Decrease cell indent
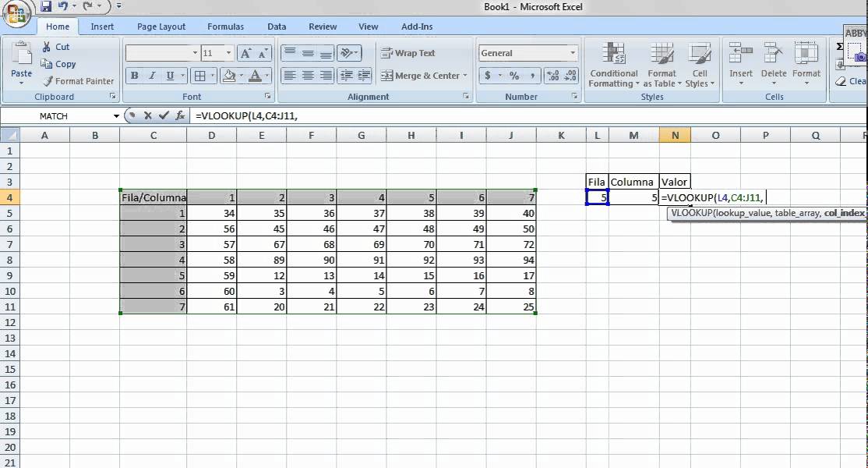The image size is (868, 468). click(x=346, y=76)
